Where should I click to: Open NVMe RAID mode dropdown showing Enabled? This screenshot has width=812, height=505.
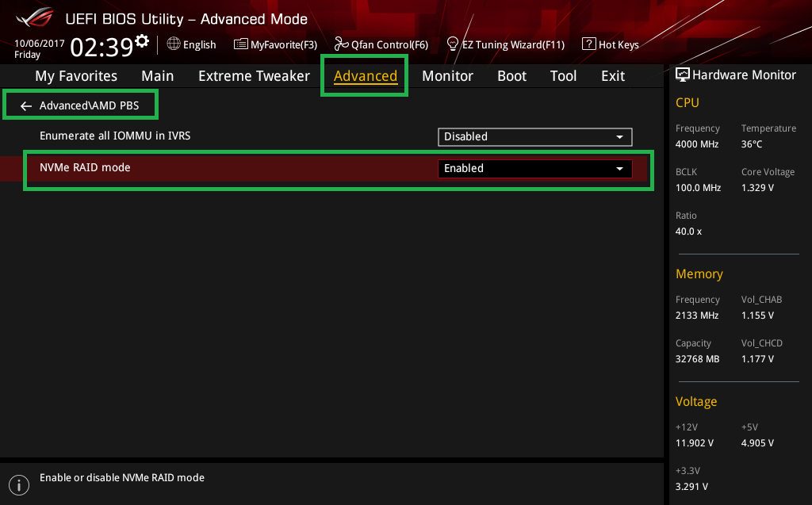535,168
